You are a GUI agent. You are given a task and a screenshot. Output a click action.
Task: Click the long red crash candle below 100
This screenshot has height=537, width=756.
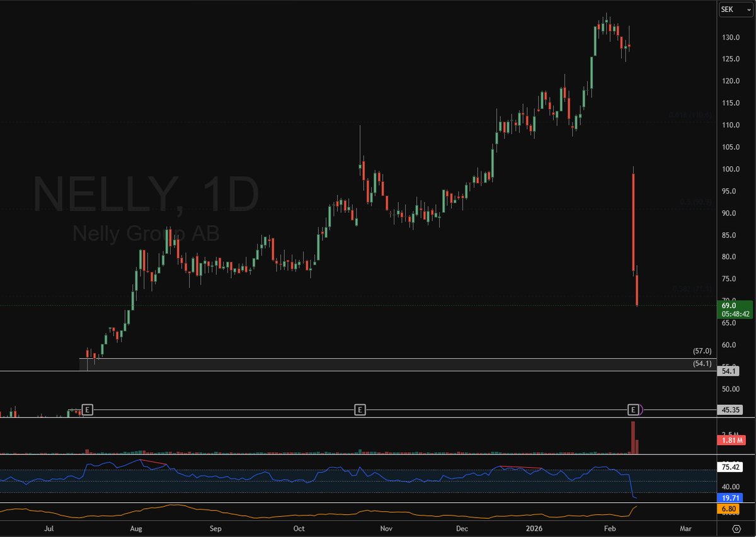coord(633,222)
